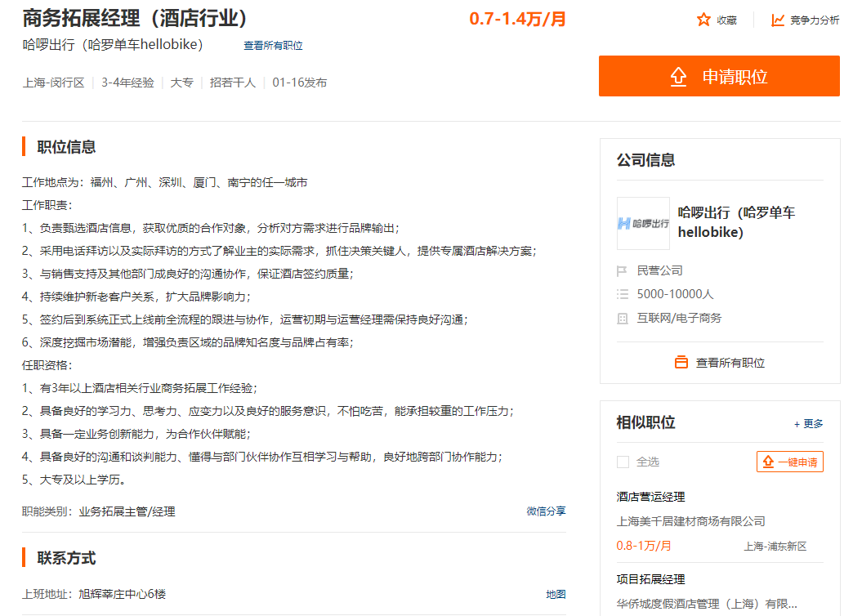Expand similar jobs with + 更多
The width and height of the screenshot is (853, 616).
tap(808, 424)
